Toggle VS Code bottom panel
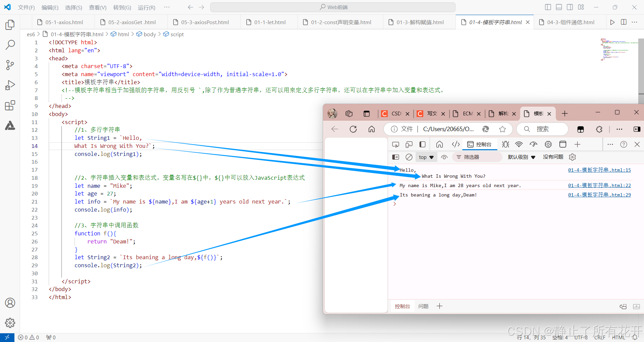The image size is (644, 342). point(559,7)
